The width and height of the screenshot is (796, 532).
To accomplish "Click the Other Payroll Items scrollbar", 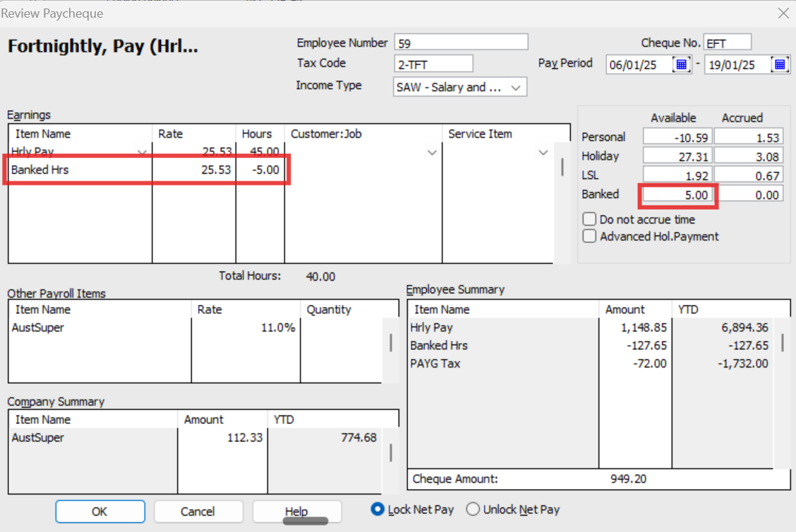I will (x=390, y=343).
